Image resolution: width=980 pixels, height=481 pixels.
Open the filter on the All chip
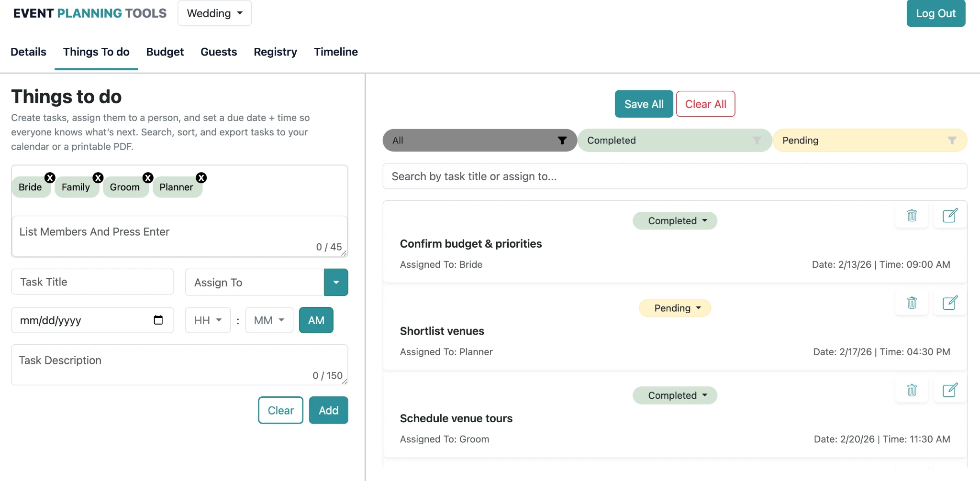(x=562, y=140)
